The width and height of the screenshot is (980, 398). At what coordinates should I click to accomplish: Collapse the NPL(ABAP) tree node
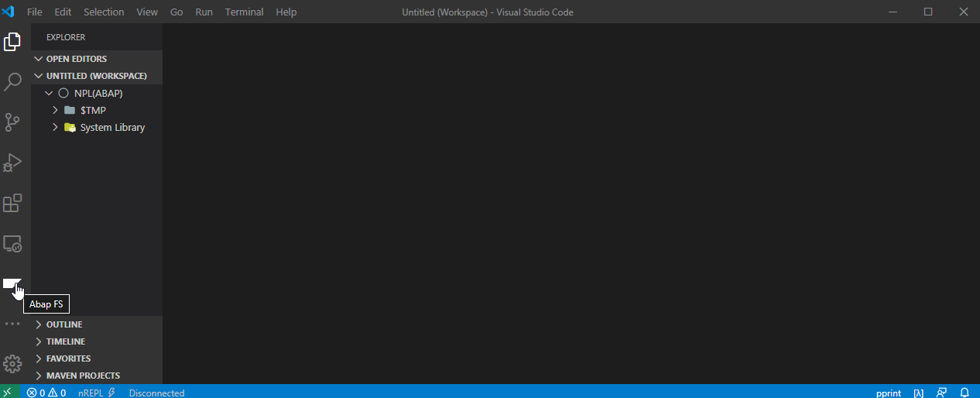[50, 93]
